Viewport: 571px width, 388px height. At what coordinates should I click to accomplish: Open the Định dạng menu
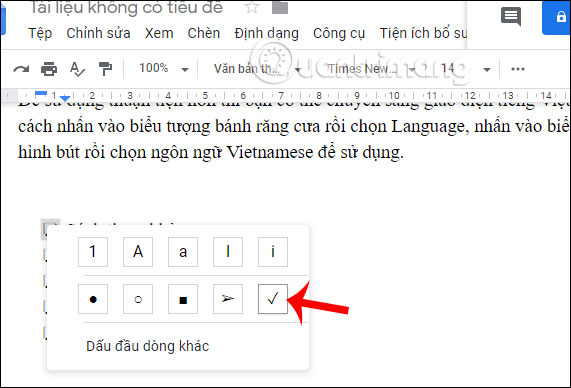(267, 34)
